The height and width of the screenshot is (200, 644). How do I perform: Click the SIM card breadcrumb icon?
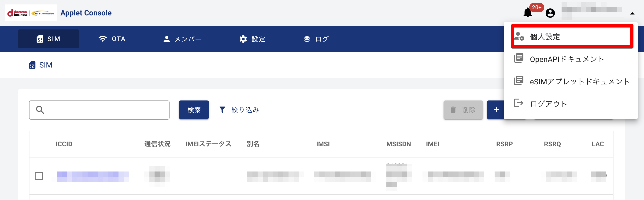pyautogui.click(x=32, y=65)
